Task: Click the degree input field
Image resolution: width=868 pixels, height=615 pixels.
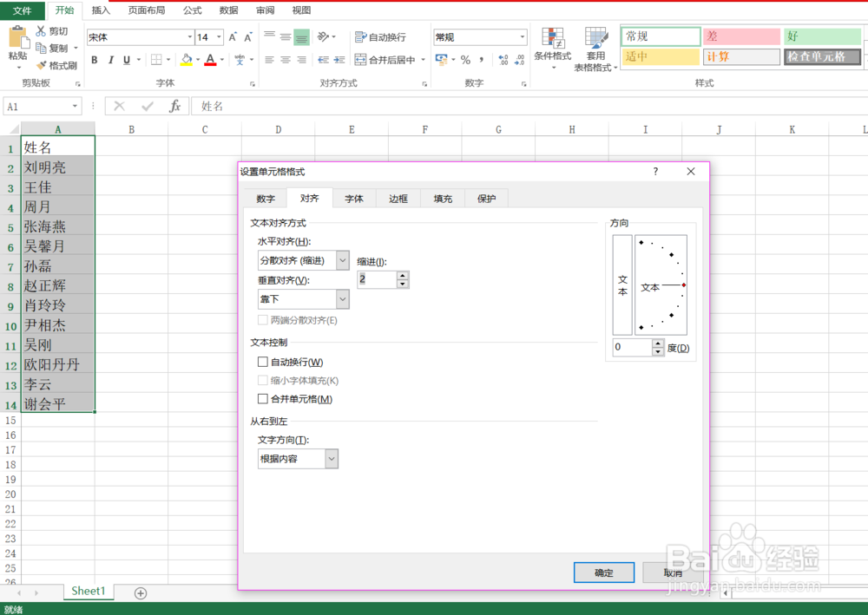Action: click(632, 347)
